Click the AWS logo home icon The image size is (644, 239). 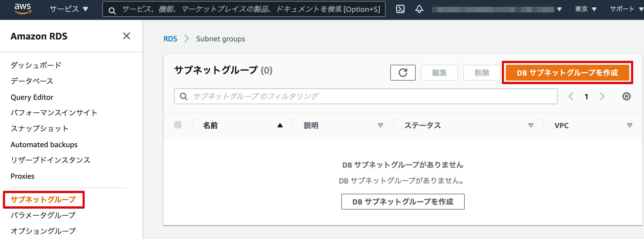[23, 9]
